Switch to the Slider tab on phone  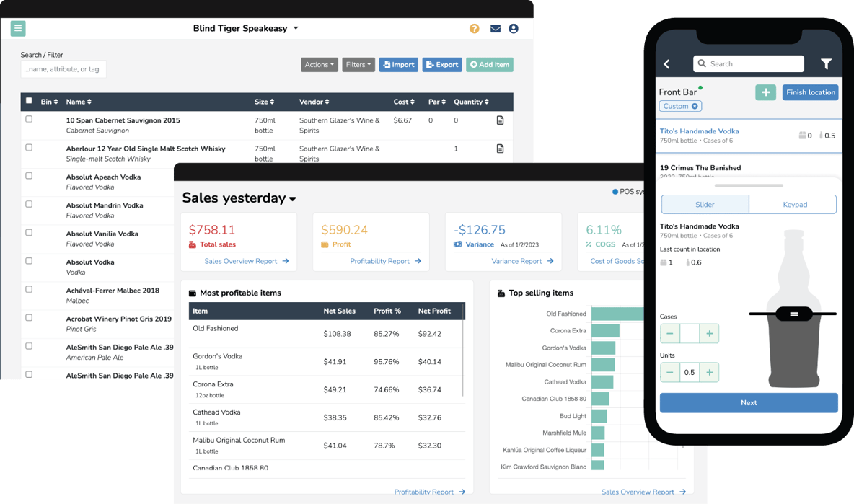point(705,205)
